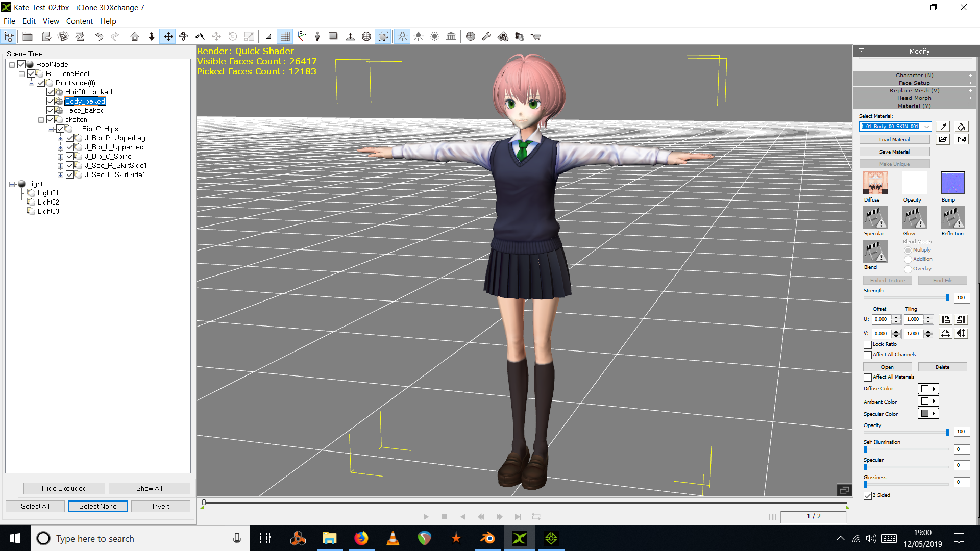The image size is (980, 551).
Task: Enable Affect All Materials checkbox
Action: point(868,377)
